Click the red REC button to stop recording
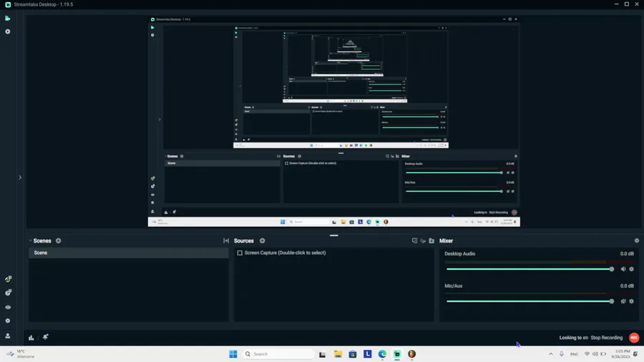This screenshot has width=644, height=362. (634, 338)
